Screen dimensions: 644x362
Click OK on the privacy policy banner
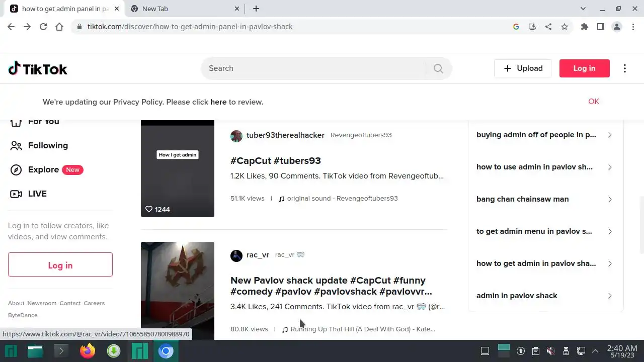tap(594, 102)
